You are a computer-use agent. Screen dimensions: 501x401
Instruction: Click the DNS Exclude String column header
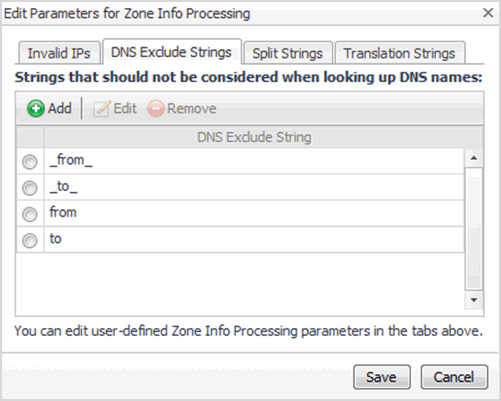coord(254,137)
